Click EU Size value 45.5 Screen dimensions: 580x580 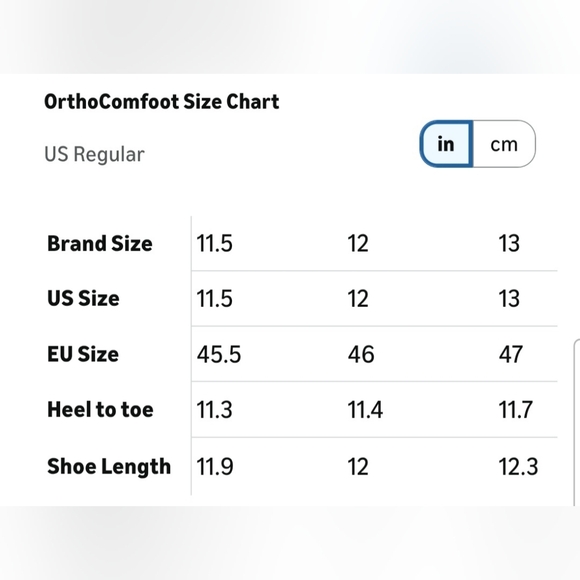[219, 354]
